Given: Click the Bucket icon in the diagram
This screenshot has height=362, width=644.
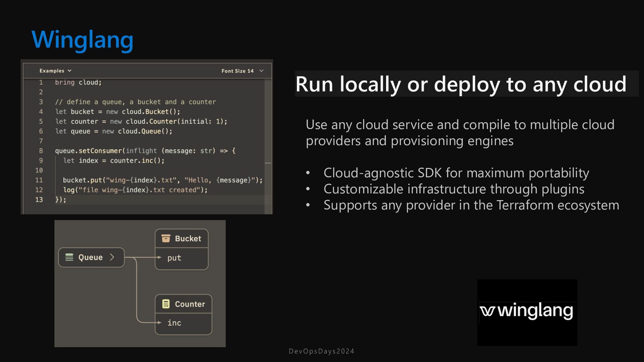Looking at the screenshot, I should pos(166,238).
